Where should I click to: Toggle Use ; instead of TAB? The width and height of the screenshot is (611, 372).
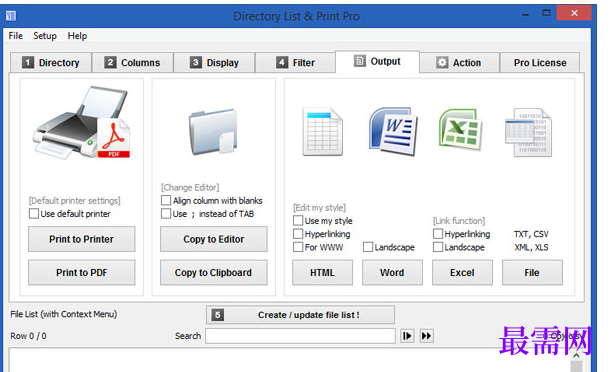tap(166, 213)
